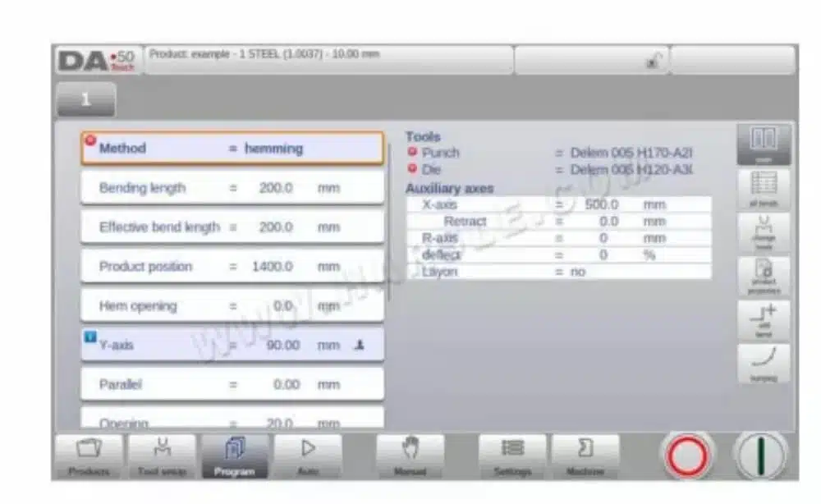Open the Settings mode

click(x=512, y=456)
